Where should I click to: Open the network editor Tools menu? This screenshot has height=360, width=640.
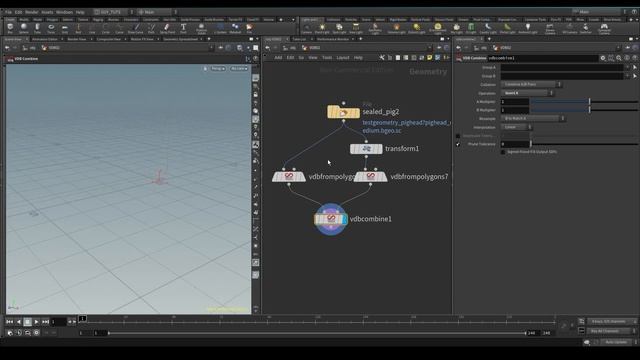coord(327,58)
